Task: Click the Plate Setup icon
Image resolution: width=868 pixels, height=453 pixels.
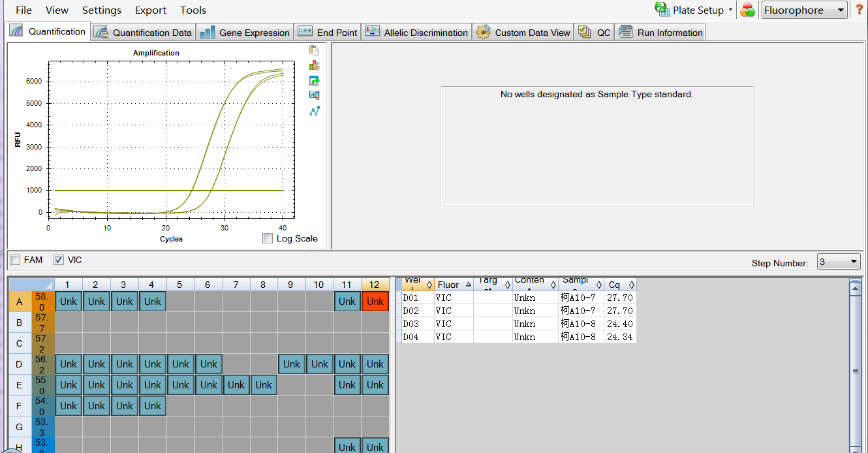Action: (662, 10)
